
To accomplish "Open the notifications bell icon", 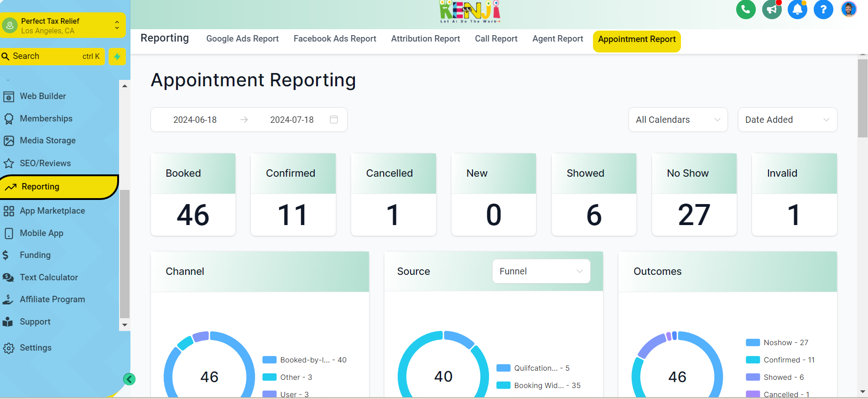I will click(x=797, y=9).
